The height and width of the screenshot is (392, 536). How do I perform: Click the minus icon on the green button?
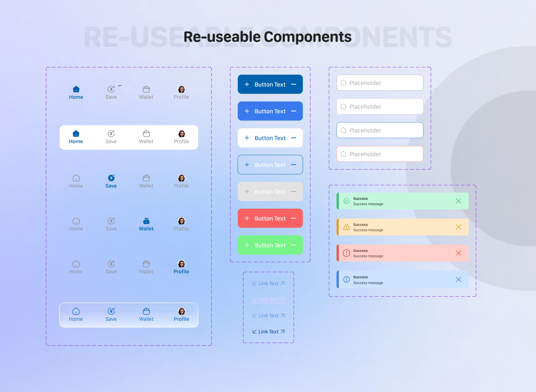click(293, 245)
